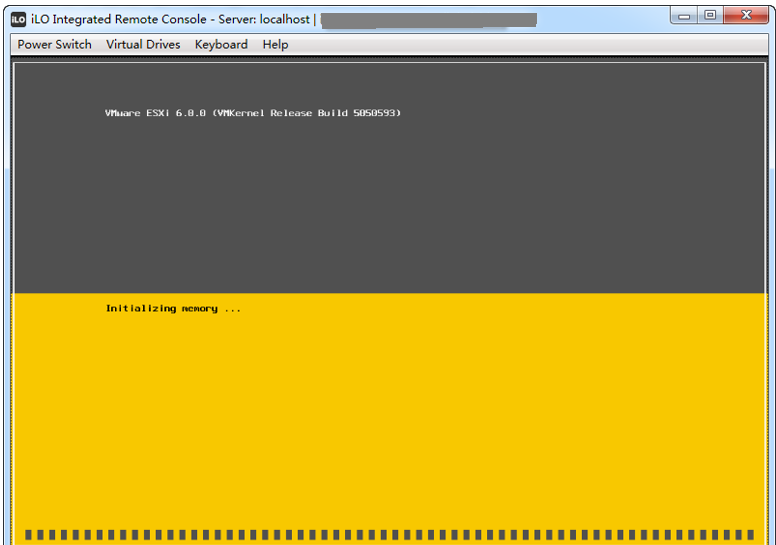The image size is (776, 545).
Task: Click the 'Initializing memory ...' status text
Action: [x=173, y=309]
